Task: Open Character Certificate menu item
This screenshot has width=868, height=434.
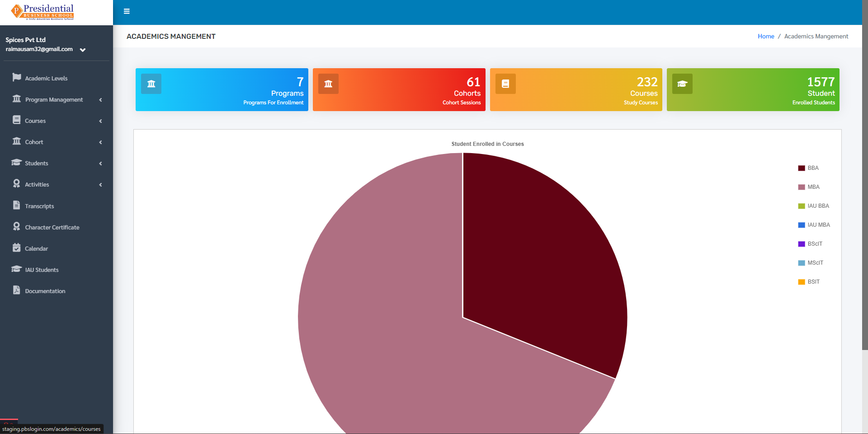Action: [x=57, y=227]
